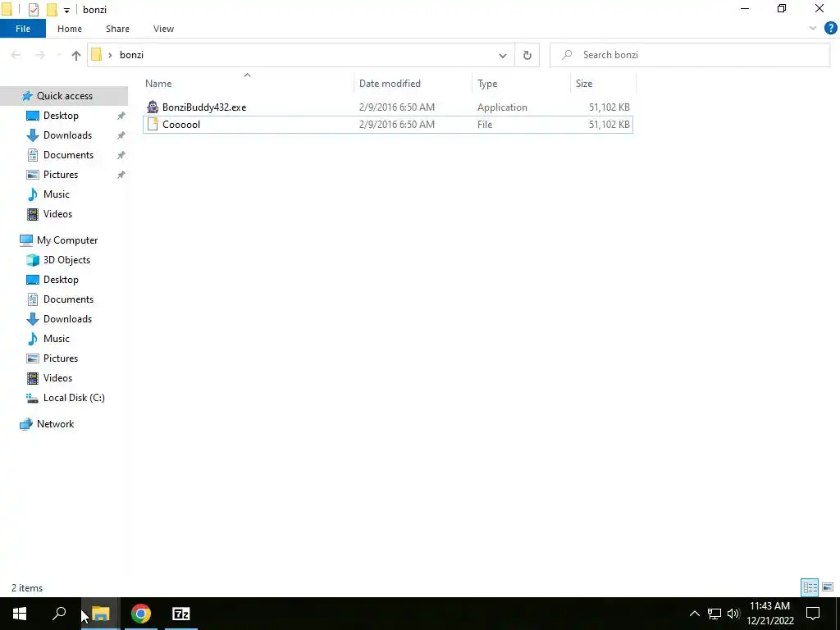Sort by Date modified column
Screen dimensions: 840x630
pos(413,84)
